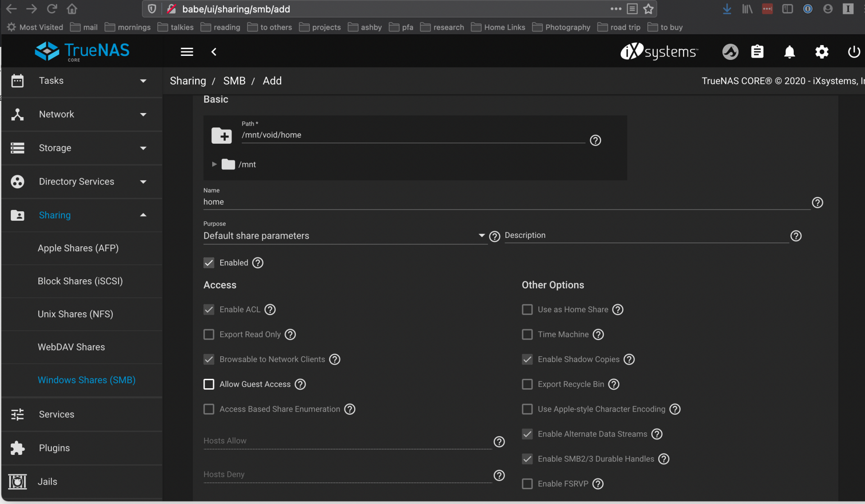Show help for the Purpose dropdown
This screenshot has width=865, height=504.
coord(495,236)
